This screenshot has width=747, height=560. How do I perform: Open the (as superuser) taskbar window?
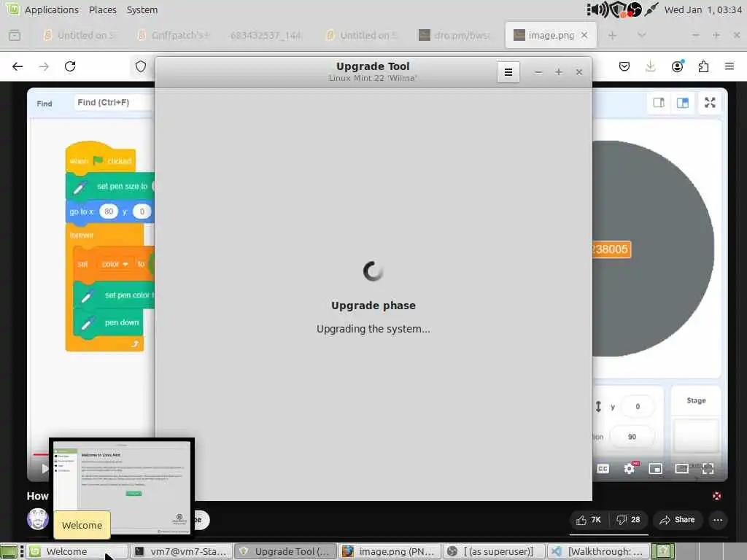pyautogui.click(x=494, y=551)
